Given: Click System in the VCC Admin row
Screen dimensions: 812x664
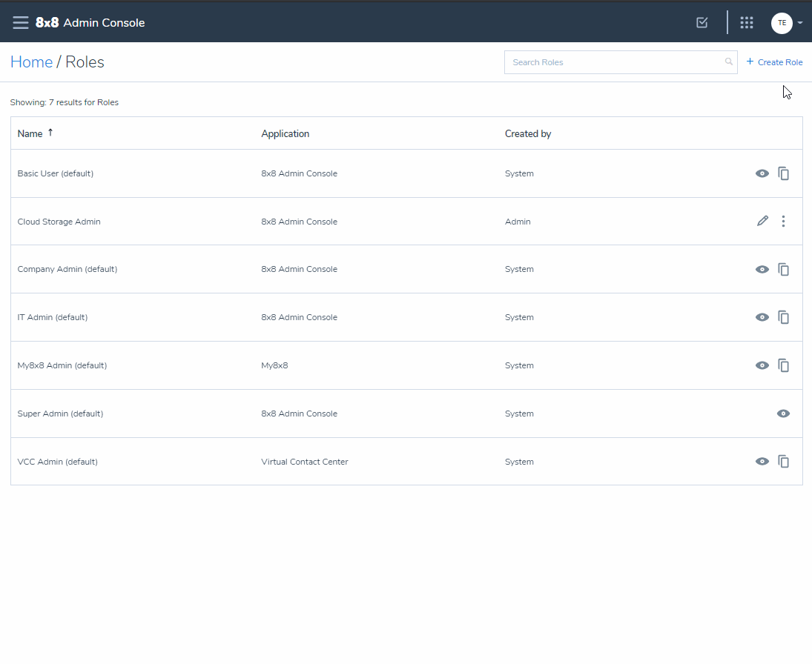Looking at the screenshot, I should point(519,462).
